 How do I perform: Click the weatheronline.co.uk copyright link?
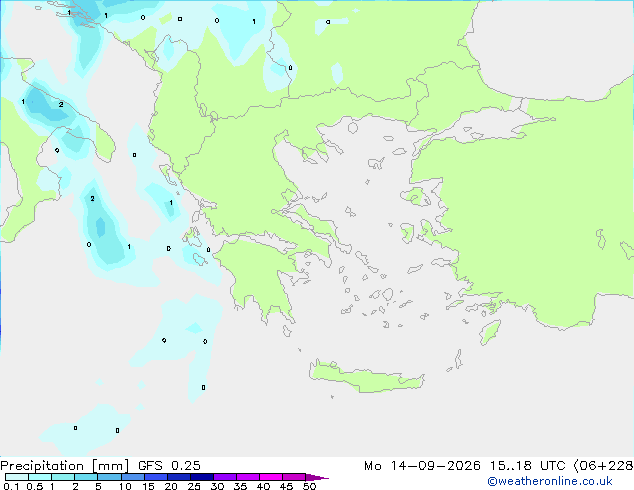pyautogui.click(x=550, y=481)
